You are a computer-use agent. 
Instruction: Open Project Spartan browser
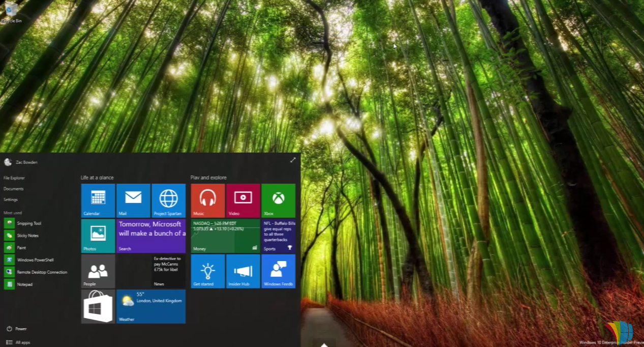(x=168, y=200)
